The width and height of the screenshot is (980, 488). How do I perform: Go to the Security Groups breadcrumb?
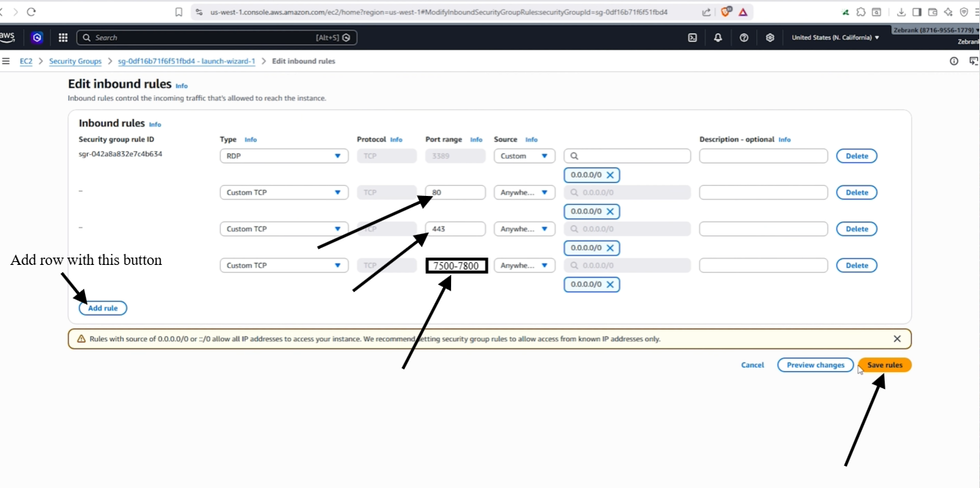click(76, 61)
